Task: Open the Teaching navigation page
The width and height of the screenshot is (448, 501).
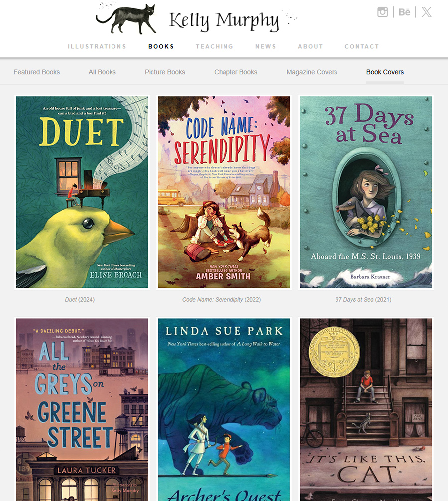Action: pyautogui.click(x=215, y=47)
